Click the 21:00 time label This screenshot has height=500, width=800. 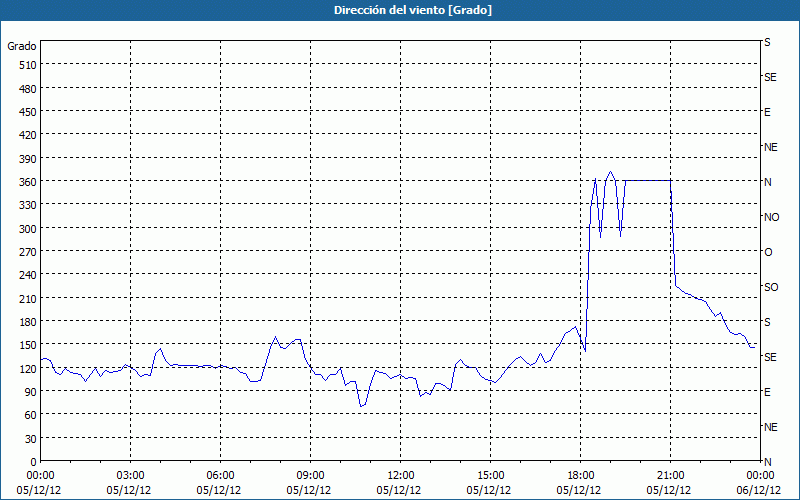click(670, 476)
